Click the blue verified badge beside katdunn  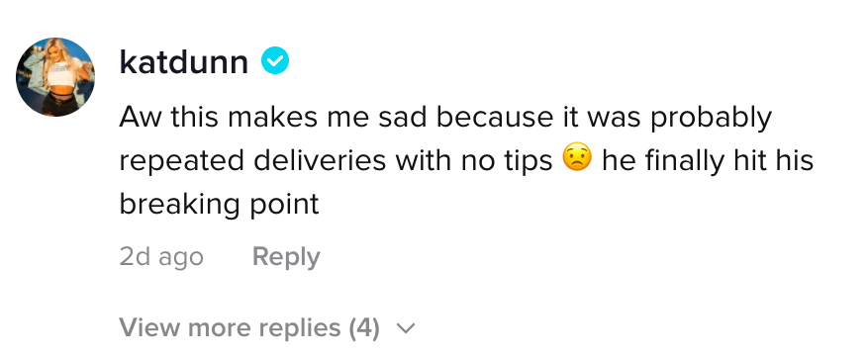[x=275, y=61]
